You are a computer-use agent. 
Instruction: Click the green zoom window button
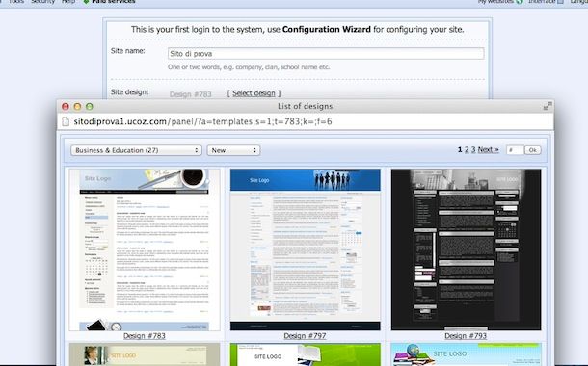pyautogui.click(x=90, y=106)
